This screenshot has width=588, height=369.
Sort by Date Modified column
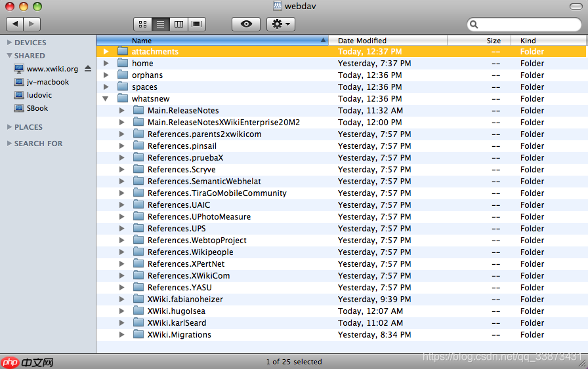pos(387,41)
